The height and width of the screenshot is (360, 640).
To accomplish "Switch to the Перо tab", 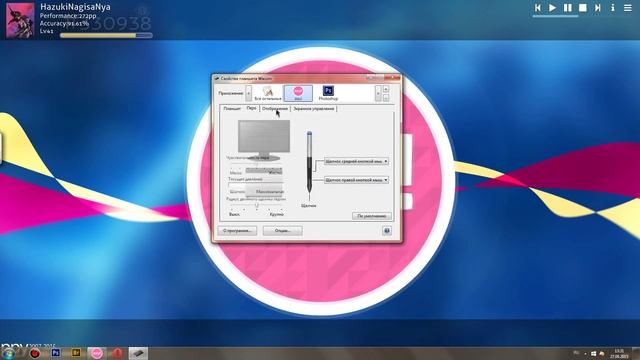I will tap(251, 108).
